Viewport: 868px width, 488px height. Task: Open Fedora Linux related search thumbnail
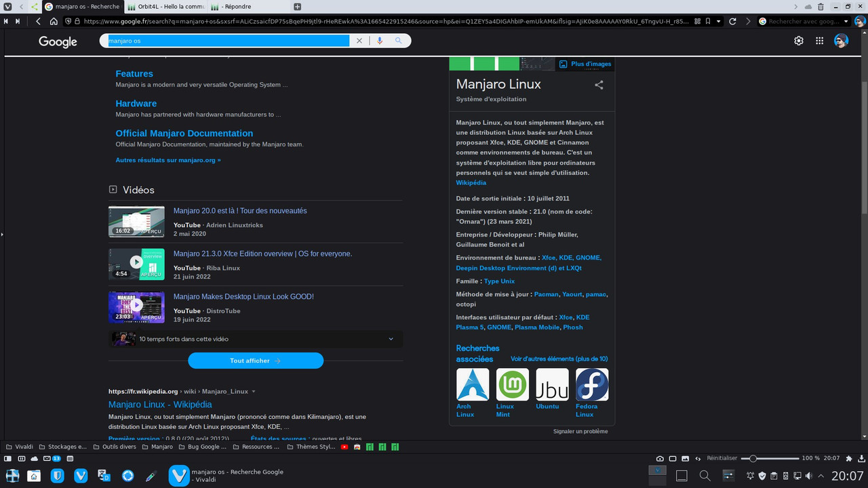pos(592,384)
